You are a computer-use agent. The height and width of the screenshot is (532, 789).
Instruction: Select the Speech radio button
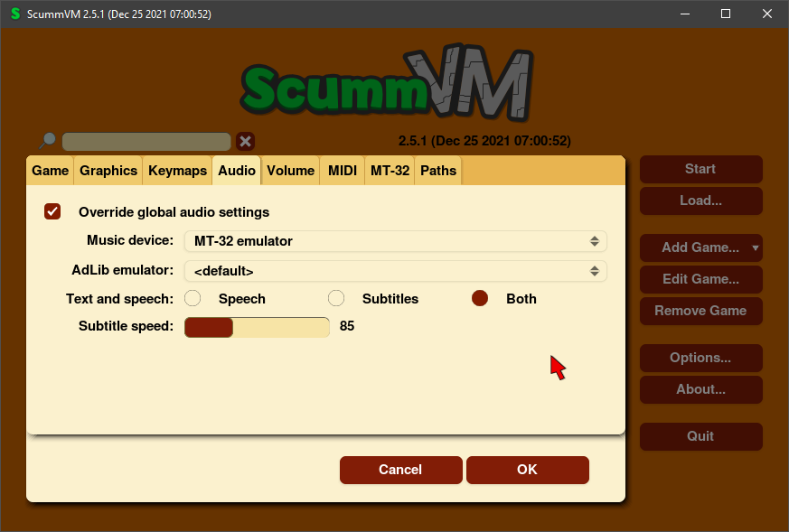click(x=193, y=298)
